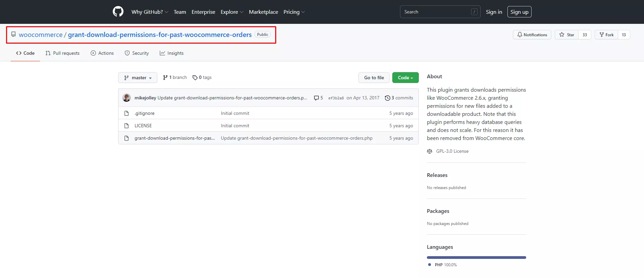
Task: Click the branch icon beside 1 branch
Action: pos(165,78)
